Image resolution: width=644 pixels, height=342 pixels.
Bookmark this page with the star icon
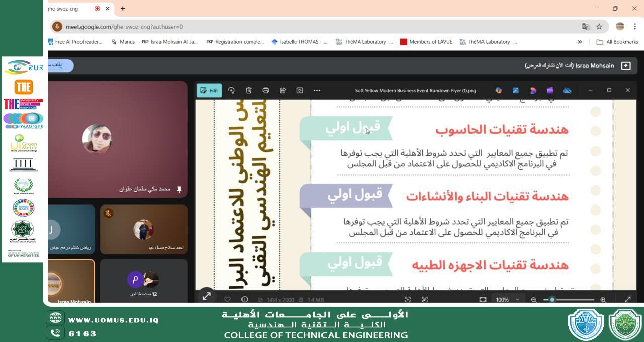[599, 27]
